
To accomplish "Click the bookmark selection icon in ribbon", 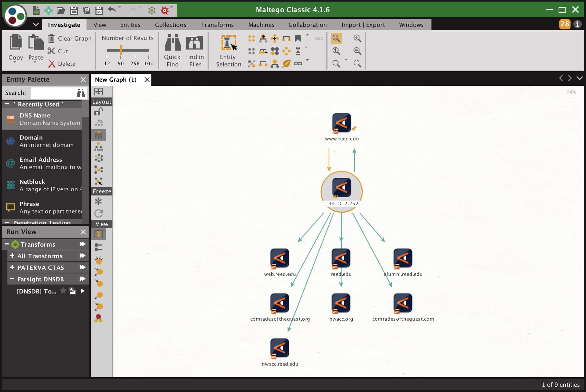I will (298, 38).
